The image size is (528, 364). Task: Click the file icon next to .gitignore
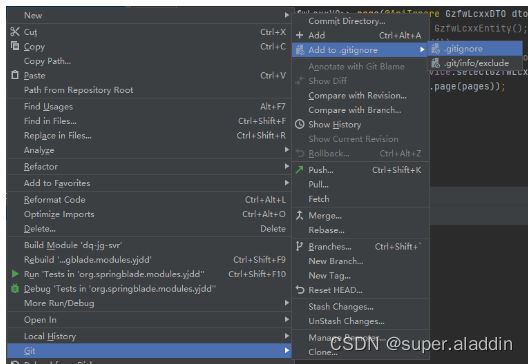[436, 48]
